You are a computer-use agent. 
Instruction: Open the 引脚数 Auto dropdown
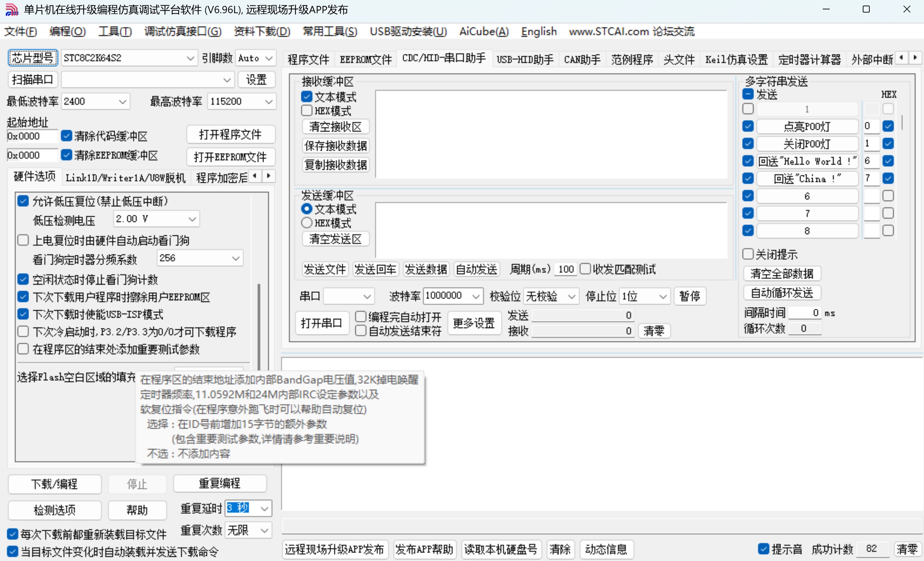tap(255, 58)
